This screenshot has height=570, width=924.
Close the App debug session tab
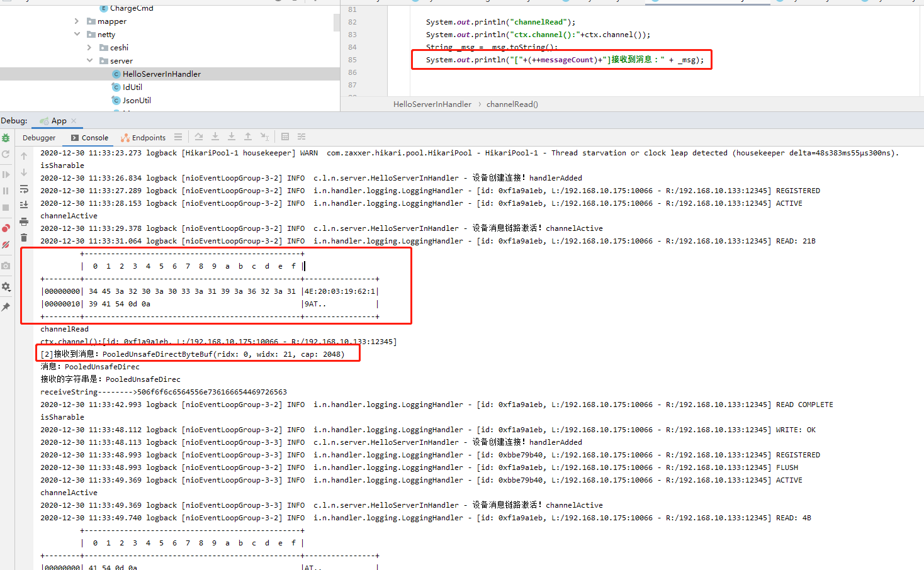(x=74, y=121)
